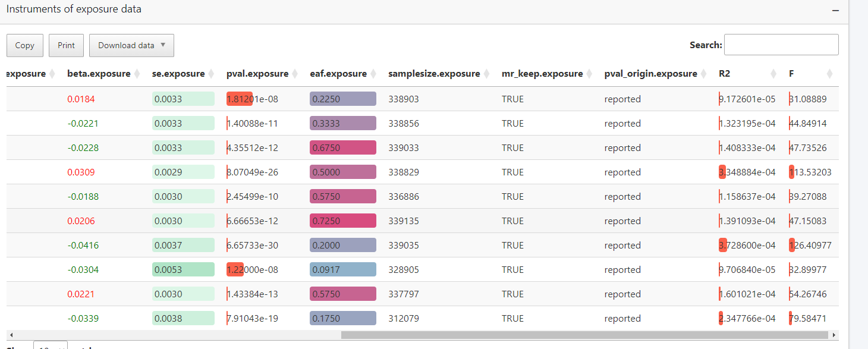Focus the Search input field
This screenshot has width=868, height=349.
(x=781, y=45)
